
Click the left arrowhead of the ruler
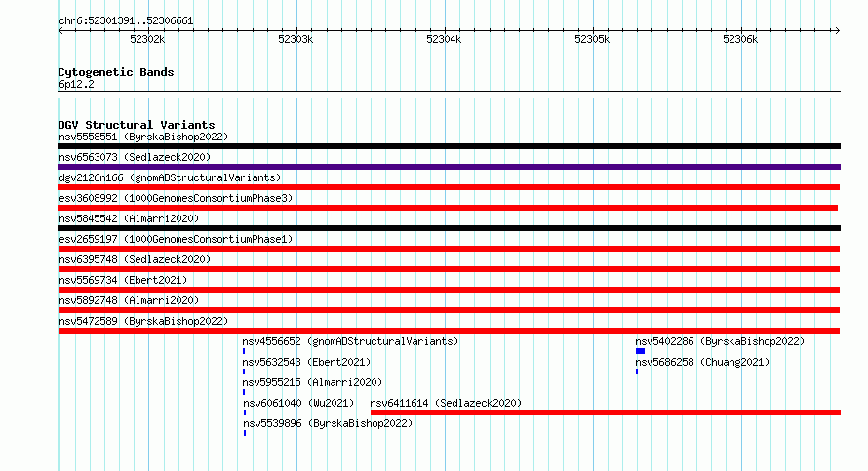click(x=60, y=31)
